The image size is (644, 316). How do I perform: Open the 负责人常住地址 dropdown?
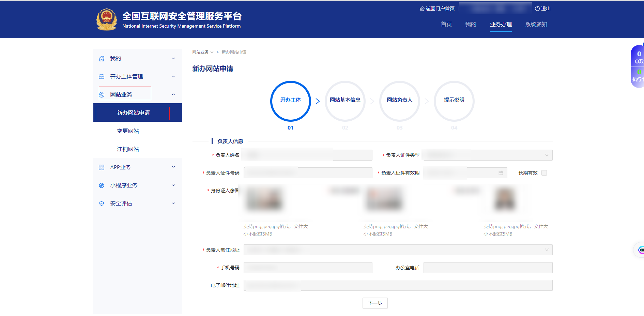[x=398, y=250]
